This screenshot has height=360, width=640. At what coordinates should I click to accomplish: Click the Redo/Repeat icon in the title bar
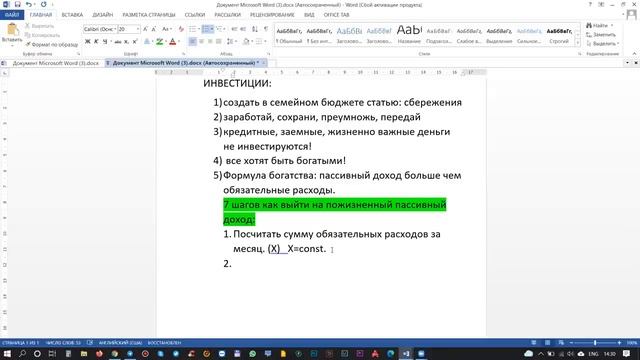[44, 4]
